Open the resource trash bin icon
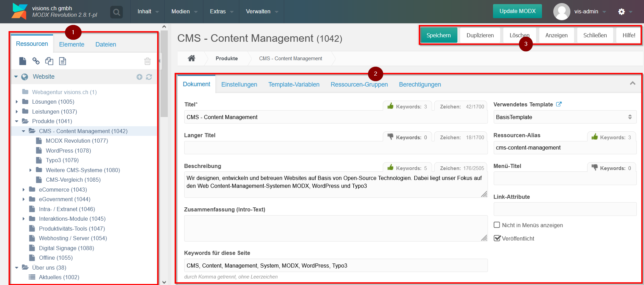The width and height of the screenshot is (644, 285). (x=147, y=61)
